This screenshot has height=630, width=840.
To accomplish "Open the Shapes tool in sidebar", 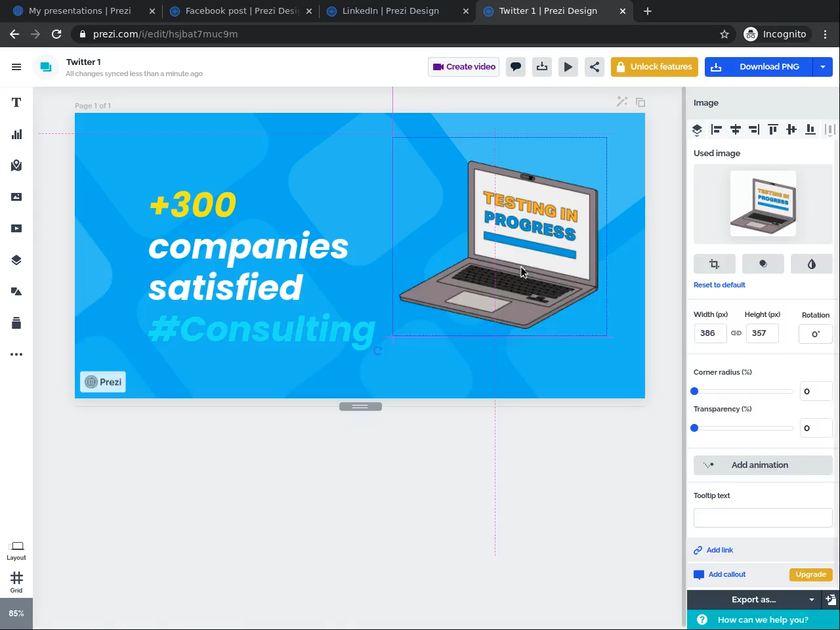I will pyautogui.click(x=16, y=291).
